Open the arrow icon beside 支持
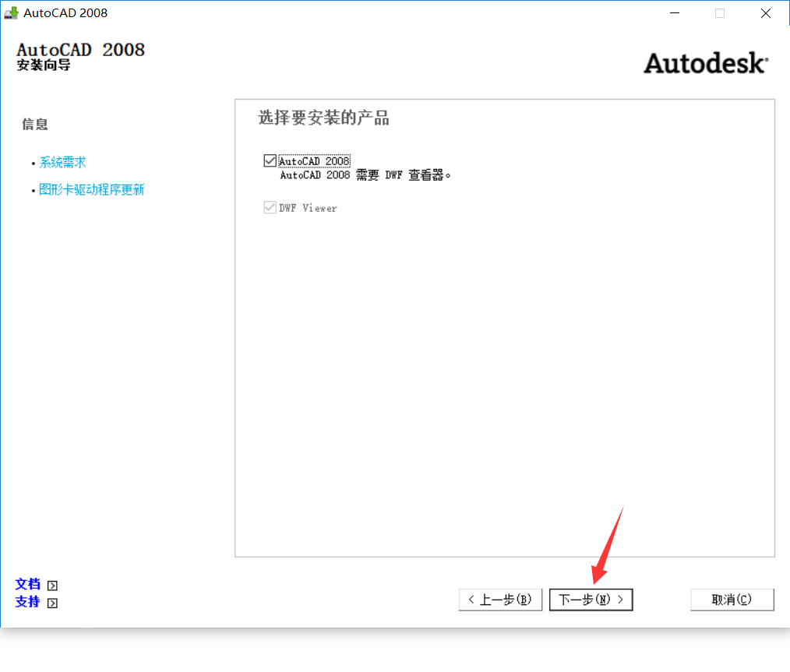This screenshot has height=672, width=790. click(52, 603)
